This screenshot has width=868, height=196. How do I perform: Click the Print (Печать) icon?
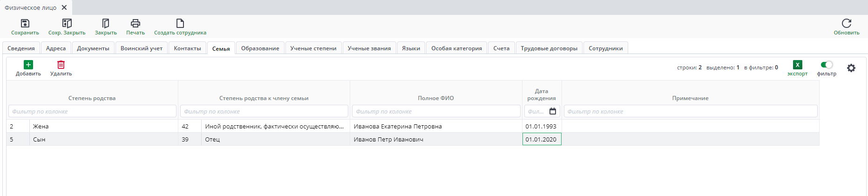pos(136,23)
